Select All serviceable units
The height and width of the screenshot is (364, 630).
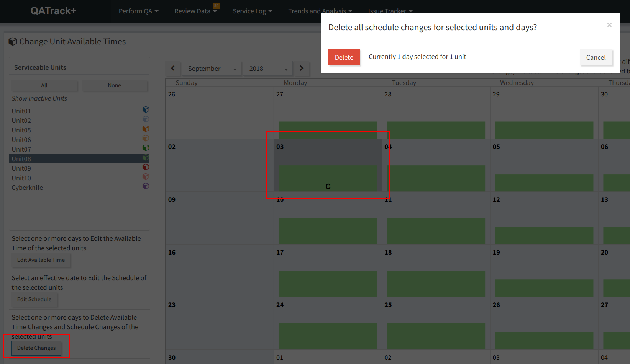[44, 85]
